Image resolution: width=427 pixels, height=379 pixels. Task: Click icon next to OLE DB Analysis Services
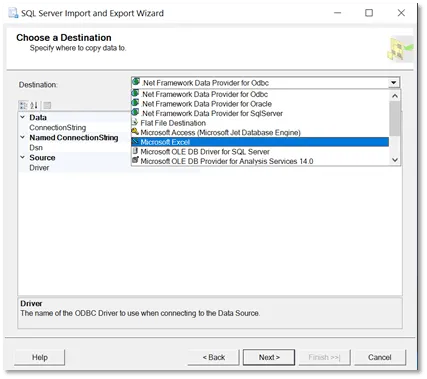(135, 161)
